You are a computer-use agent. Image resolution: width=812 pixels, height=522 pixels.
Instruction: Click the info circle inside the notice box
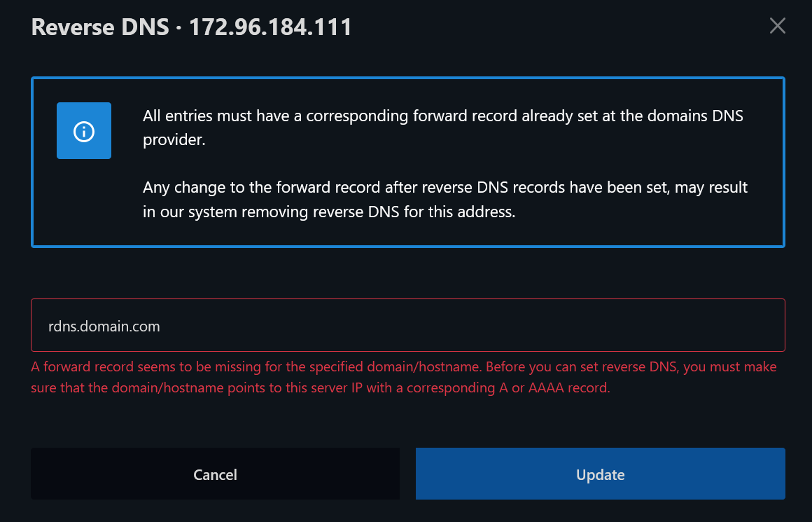(x=83, y=130)
